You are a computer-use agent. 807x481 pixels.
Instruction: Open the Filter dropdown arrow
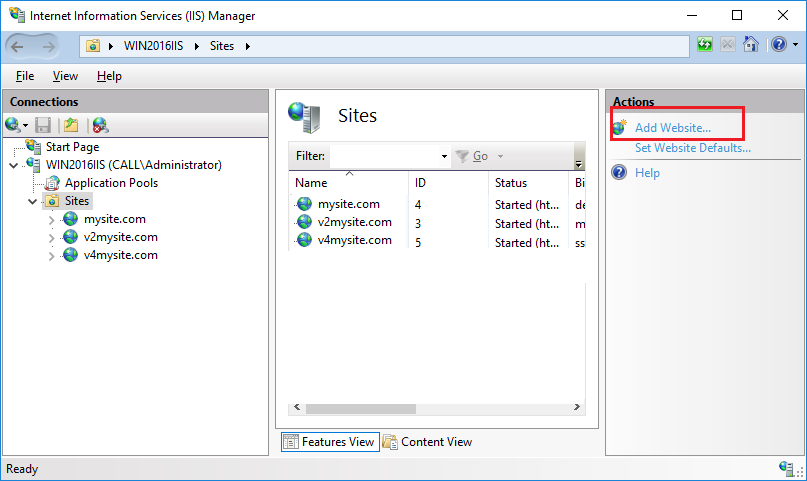444,156
